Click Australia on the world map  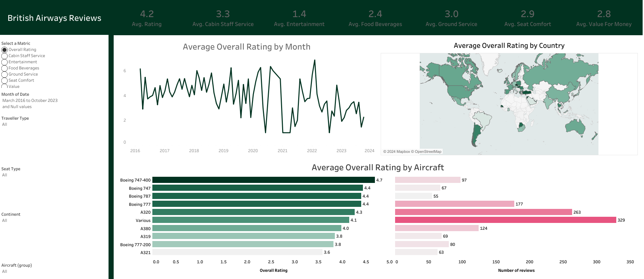pos(575,127)
